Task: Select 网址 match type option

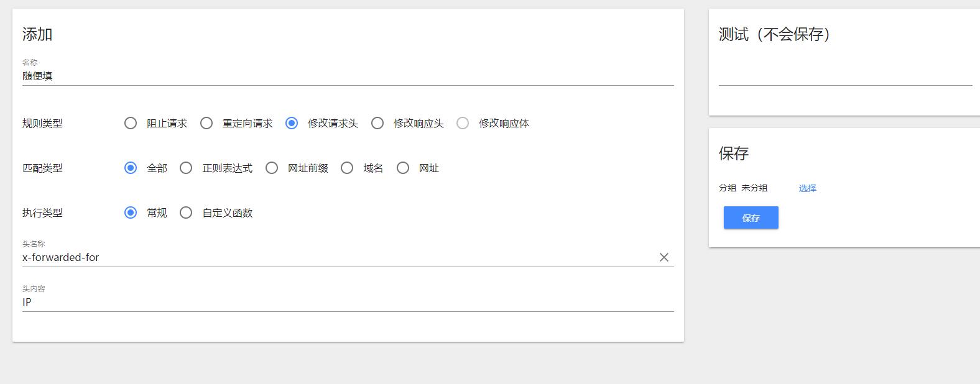Action: click(x=403, y=168)
